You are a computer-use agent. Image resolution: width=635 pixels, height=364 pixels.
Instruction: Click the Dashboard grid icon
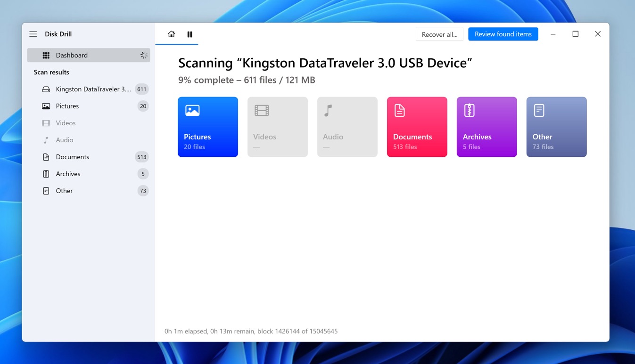pos(46,55)
